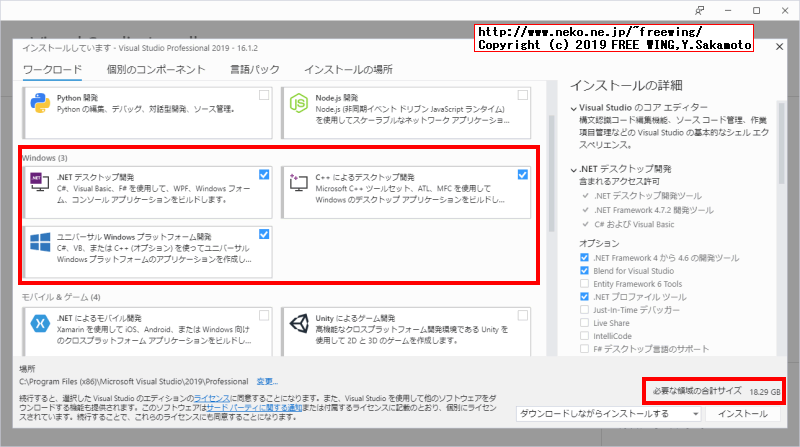Uncheck .NET プロファイル ツール option
This screenshot has height=447, width=800.
(x=584, y=296)
